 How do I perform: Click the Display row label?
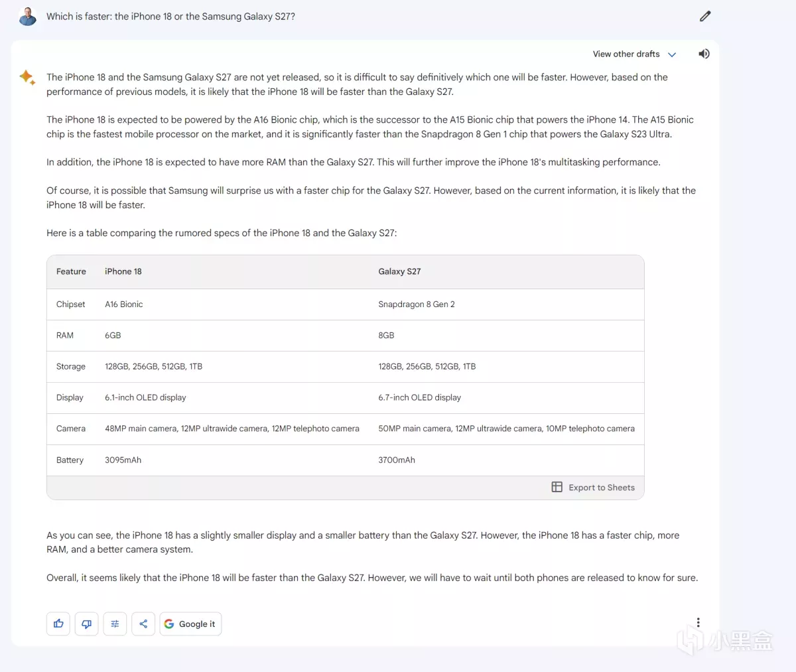tap(70, 398)
